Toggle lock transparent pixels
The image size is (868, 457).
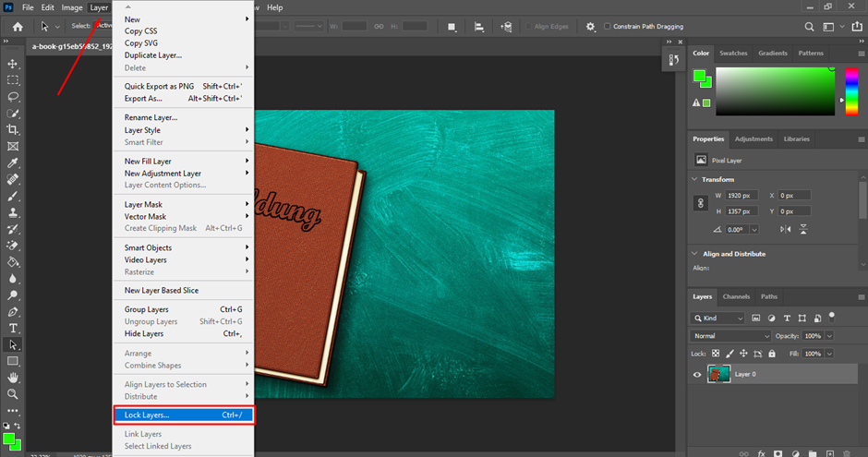click(716, 354)
